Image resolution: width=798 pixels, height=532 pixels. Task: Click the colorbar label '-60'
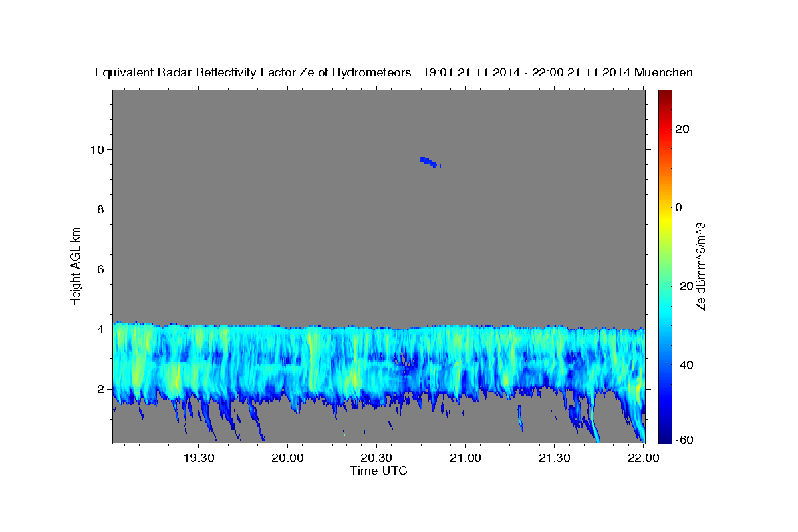point(684,440)
